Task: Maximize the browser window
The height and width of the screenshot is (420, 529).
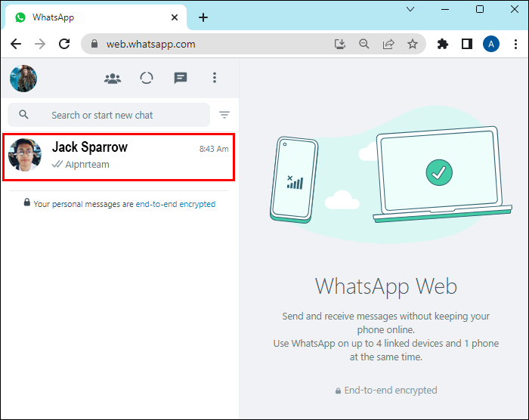Action: pos(479,9)
